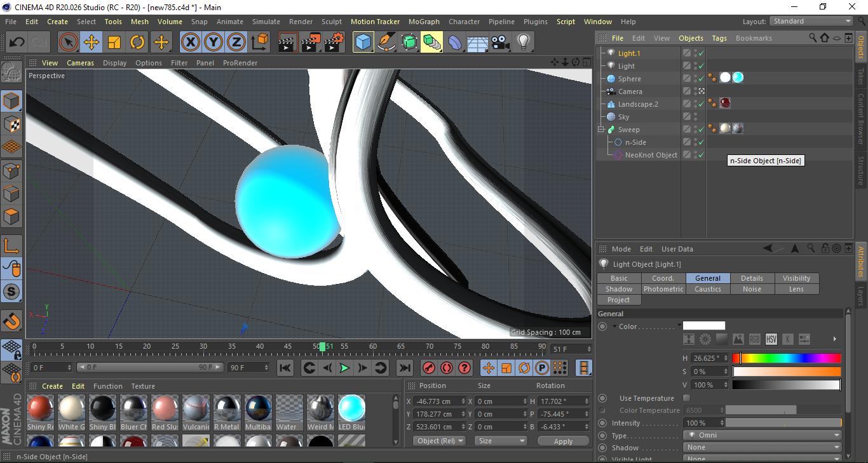Viewport: 868px width, 463px height.
Task: Open the Simulate menu
Action: [266, 22]
